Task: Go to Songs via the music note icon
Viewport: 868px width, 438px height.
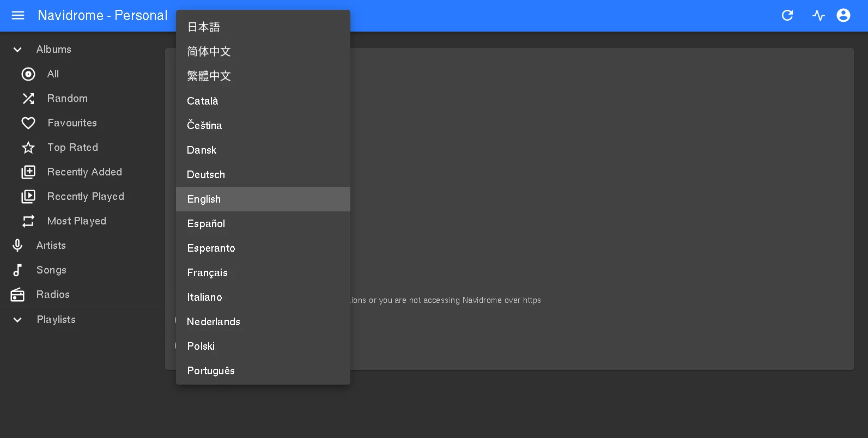Action: [x=17, y=270]
